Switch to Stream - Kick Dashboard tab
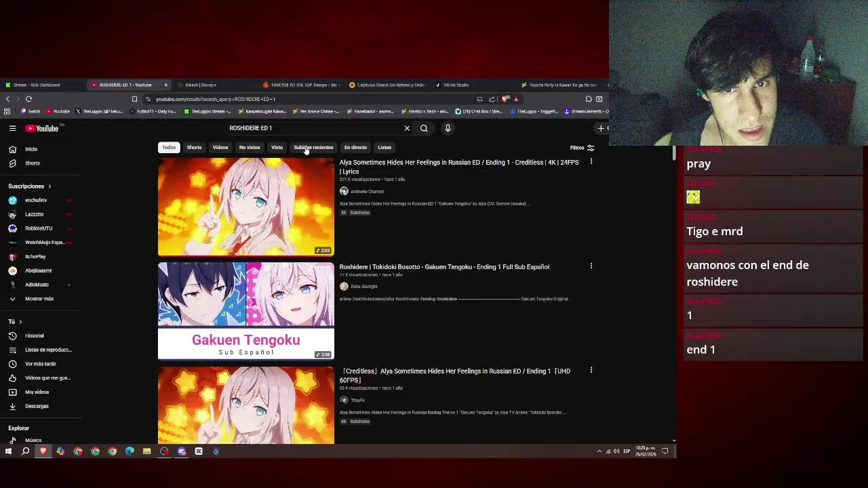This screenshot has width=868, height=488. (x=41, y=85)
